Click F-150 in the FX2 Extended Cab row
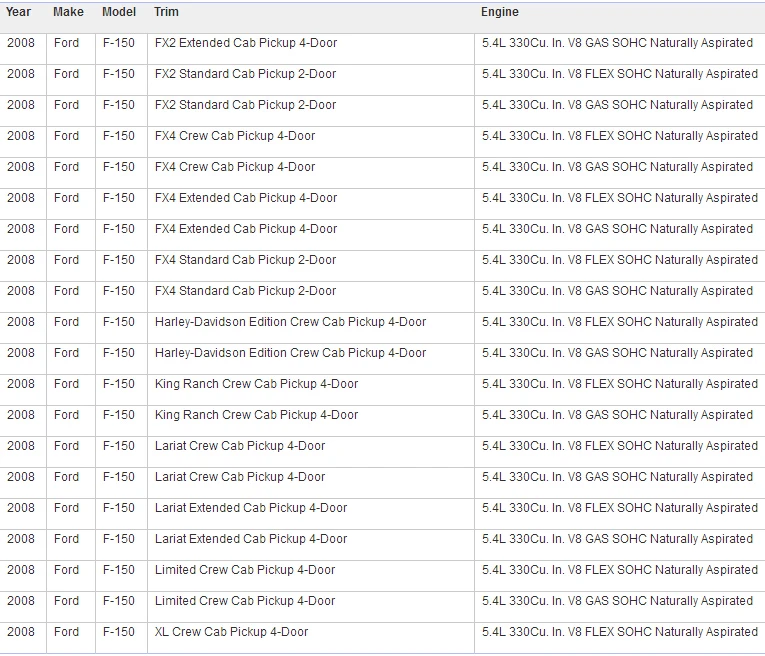The image size is (765, 656). click(x=119, y=43)
